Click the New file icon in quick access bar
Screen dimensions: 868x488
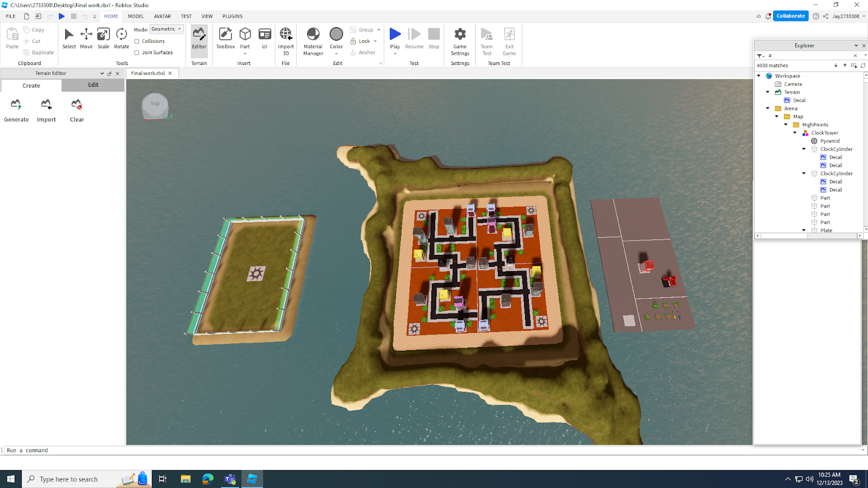tap(27, 16)
